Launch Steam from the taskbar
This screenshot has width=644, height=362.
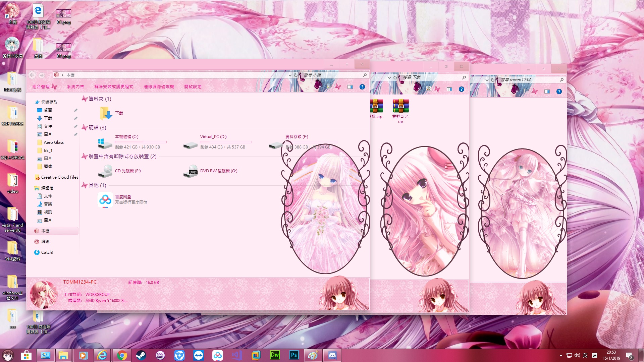pos(141,355)
